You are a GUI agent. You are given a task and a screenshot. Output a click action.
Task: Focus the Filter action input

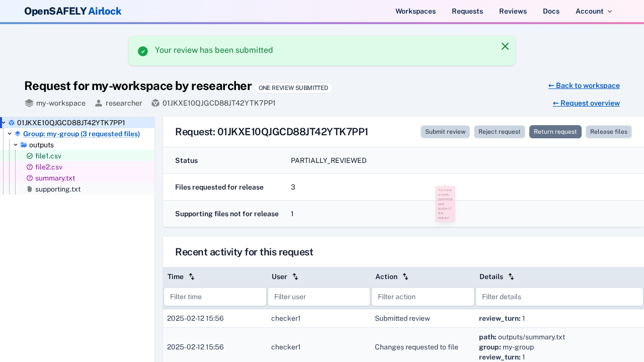tap(423, 297)
